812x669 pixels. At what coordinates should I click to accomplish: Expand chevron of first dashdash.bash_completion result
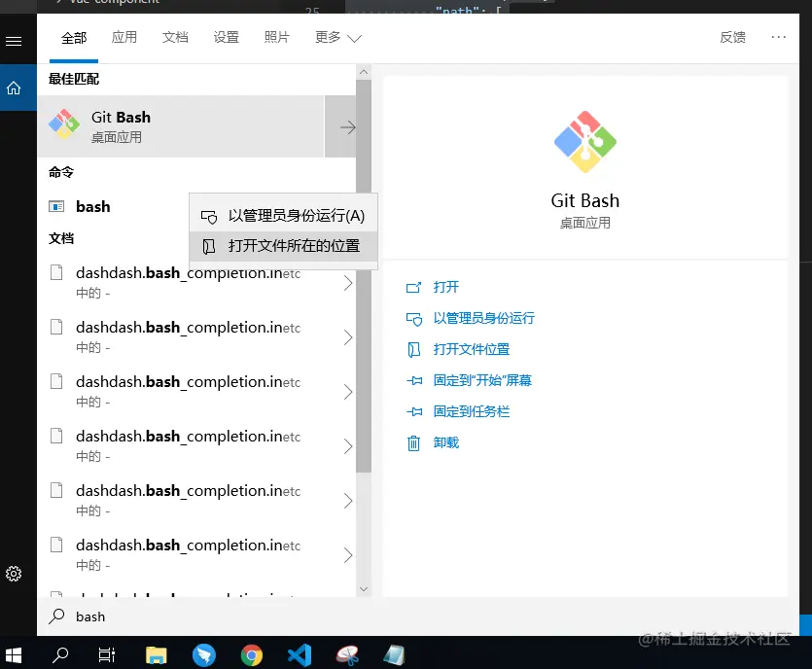348,283
